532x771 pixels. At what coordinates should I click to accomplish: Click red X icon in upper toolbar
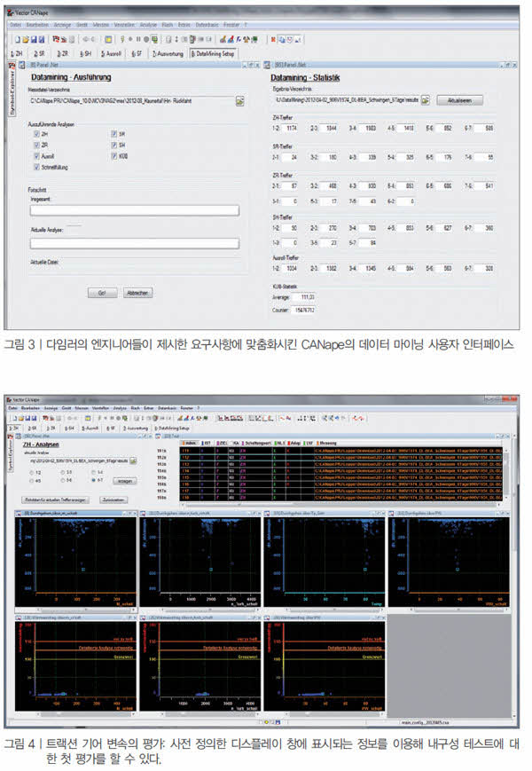pyautogui.click(x=274, y=39)
